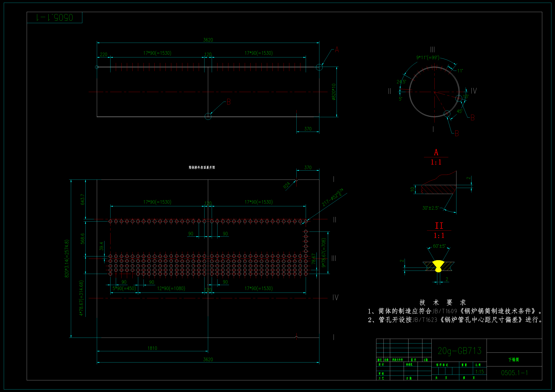The width and height of the screenshot is (555, 392).
Task: Click the 4*78.67(=314.68) dimension
Action: (81, 298)
